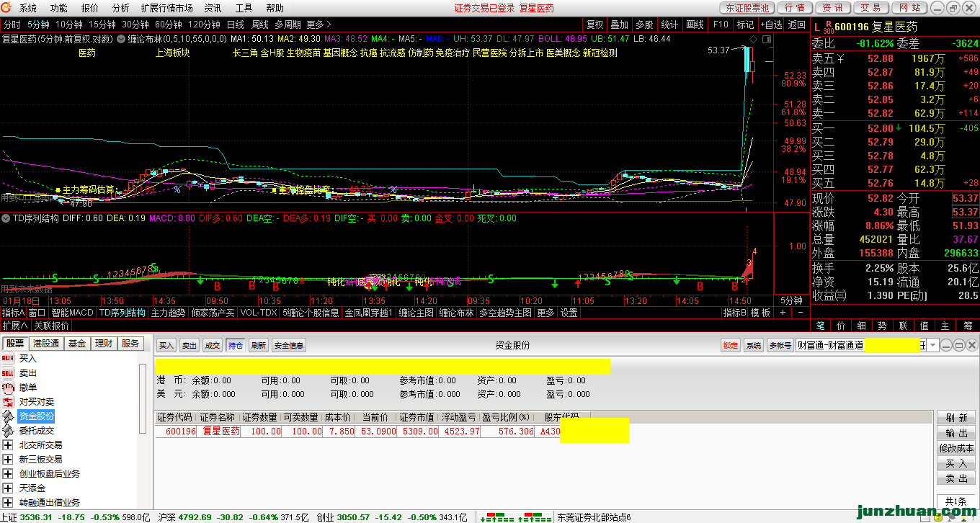The height and width of the screenshot is (523, 980).
Task: Click the 刷新 button on right panel
Action: pos(956,418)
